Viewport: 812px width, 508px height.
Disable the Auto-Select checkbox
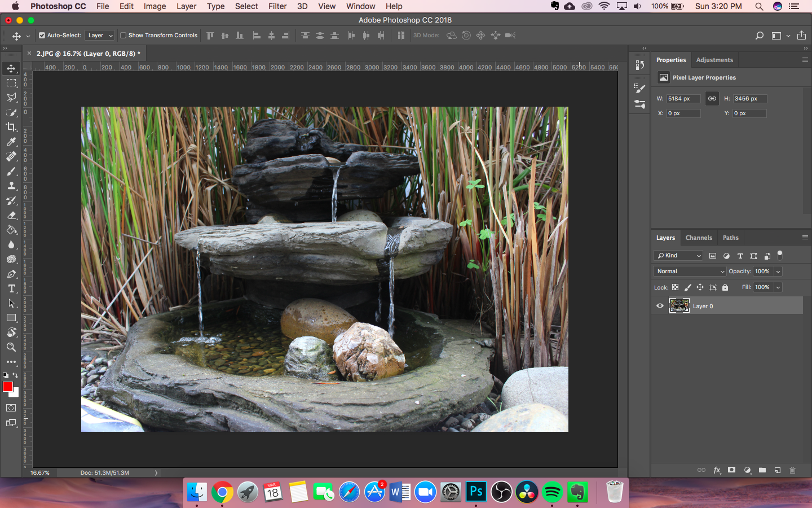coord(42,35)
